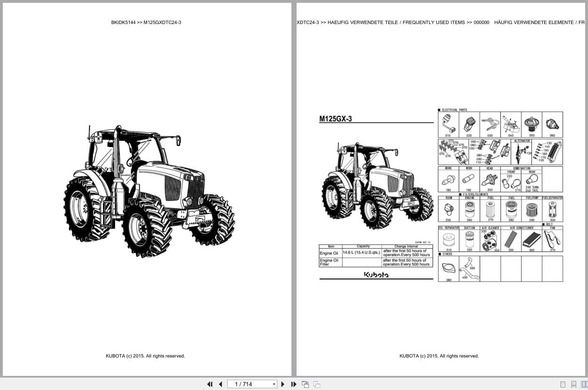The width and height of the screenshot is (588, 390).
Task: Click the OIL SEPARATOR item 310
Action: (448, 239)
